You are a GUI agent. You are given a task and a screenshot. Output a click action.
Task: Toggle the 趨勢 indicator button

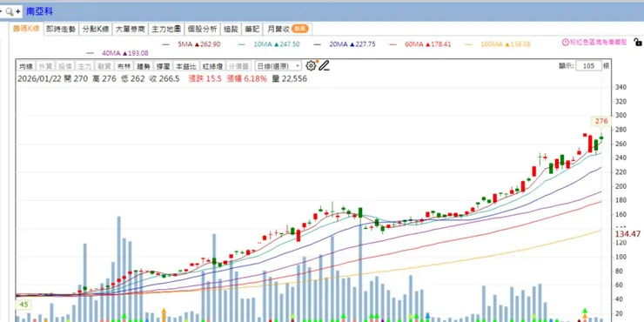[144, 66]
